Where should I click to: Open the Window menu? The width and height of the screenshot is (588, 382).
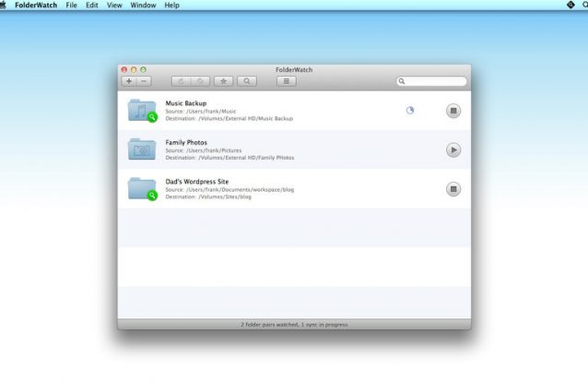pyautogui.click(x=143, y=6)
